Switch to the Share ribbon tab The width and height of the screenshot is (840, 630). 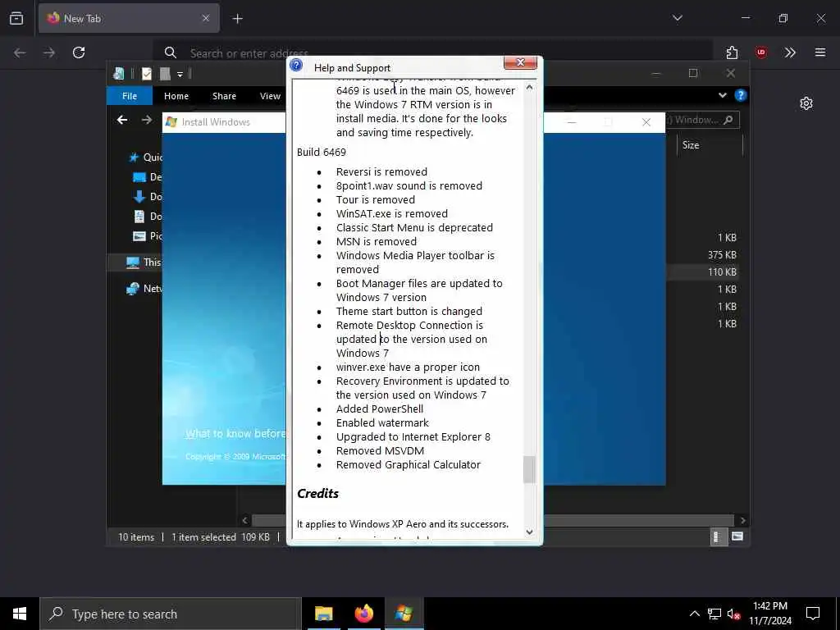point(224,96)
